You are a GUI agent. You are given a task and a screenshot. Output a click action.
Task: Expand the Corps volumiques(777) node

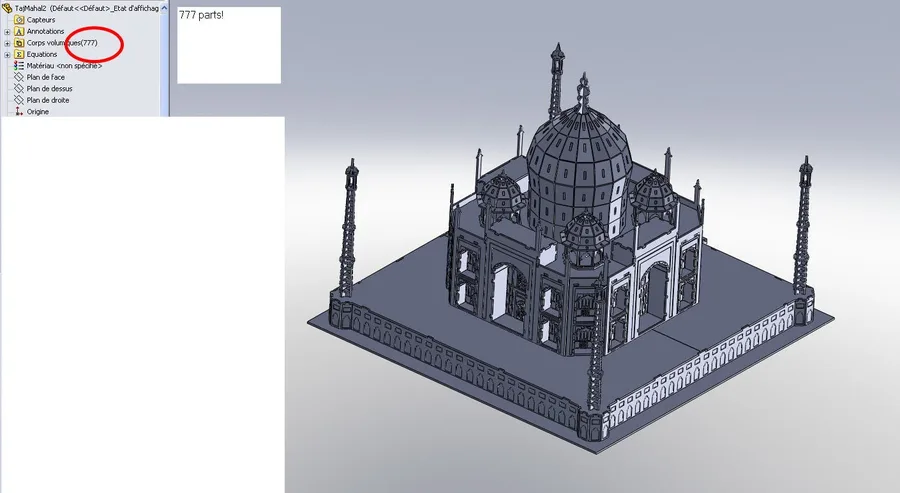point(7,43)
